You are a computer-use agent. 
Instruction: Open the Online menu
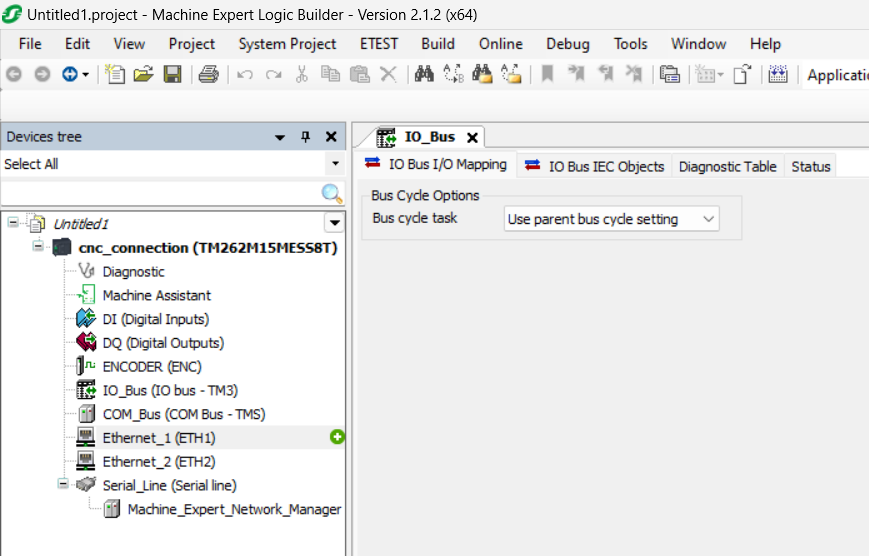click(x=500, y=44)
